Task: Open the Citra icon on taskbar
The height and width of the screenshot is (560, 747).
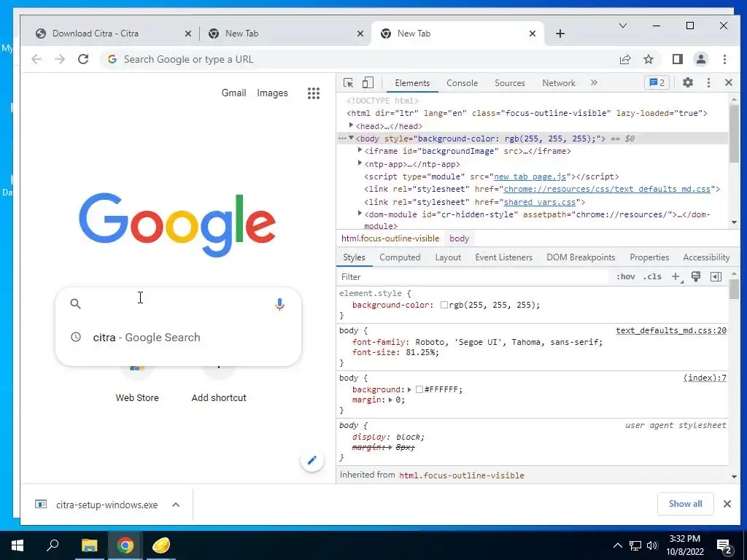Action: click(161, 545)
